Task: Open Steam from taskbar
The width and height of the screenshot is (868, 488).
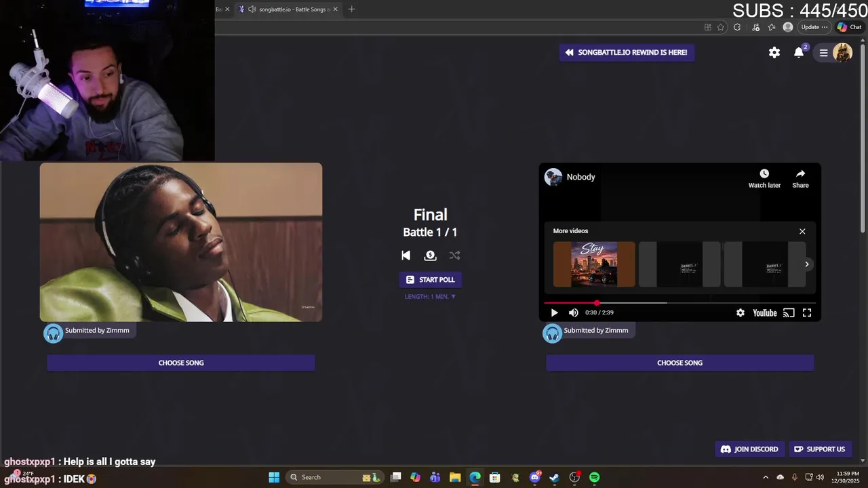Action: [x=554, y=477]
